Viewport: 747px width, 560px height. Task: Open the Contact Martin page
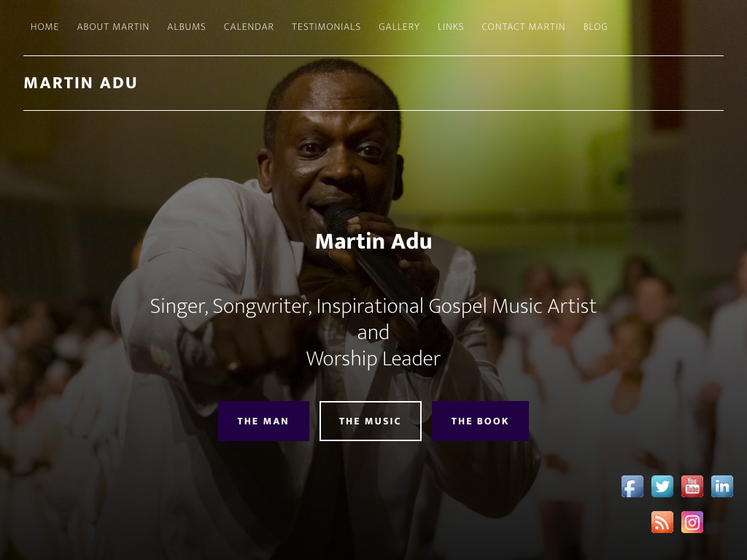coord(524,27)
